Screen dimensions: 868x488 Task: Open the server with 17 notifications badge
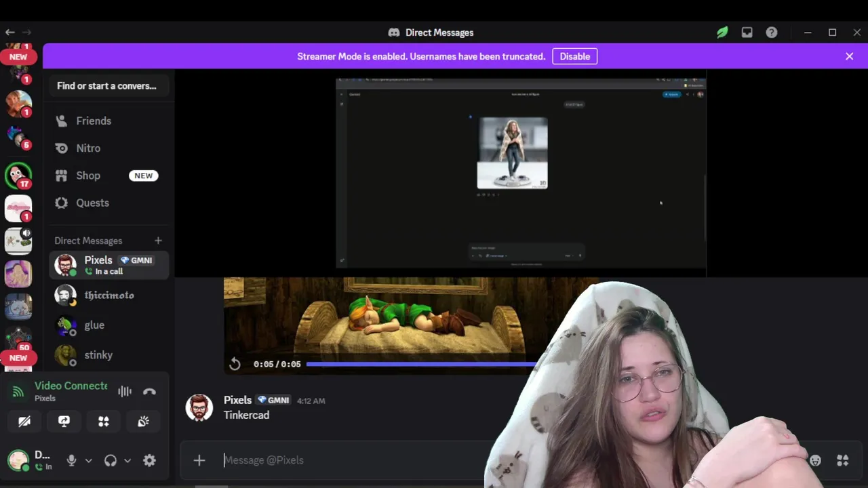point(18,176)
